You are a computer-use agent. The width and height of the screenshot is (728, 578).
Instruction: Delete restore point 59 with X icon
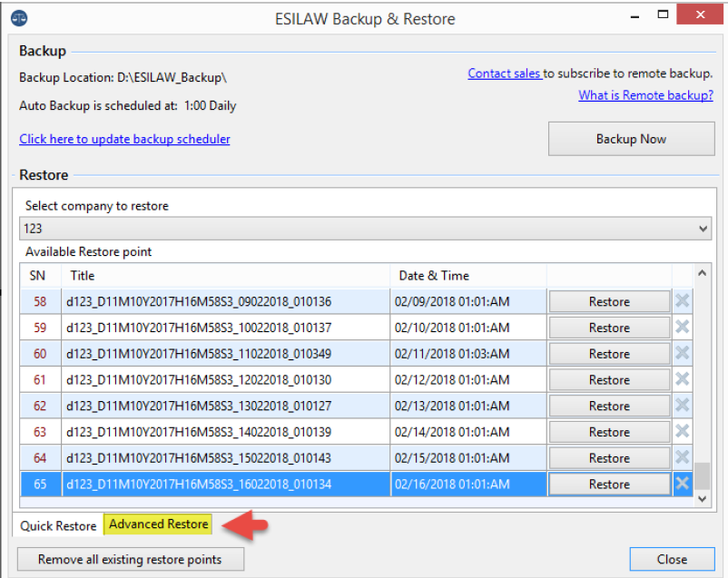[682, 327]
